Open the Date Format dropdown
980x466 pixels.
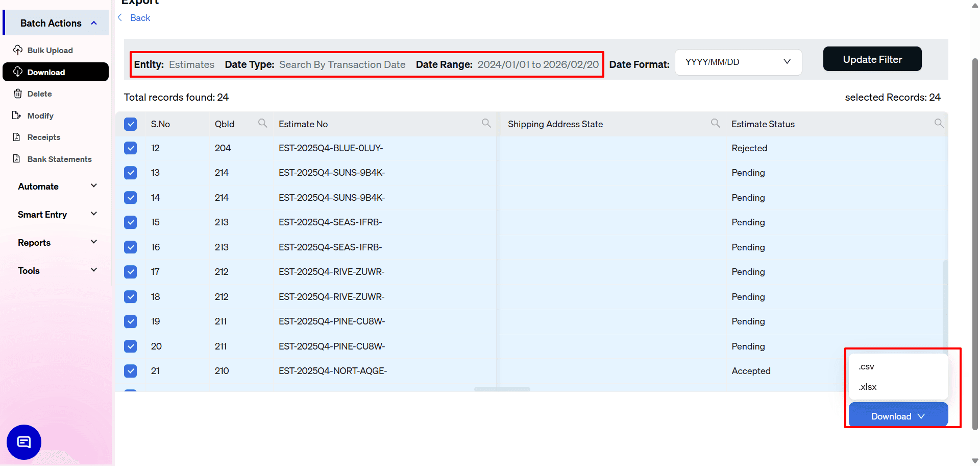coord(737,62)
